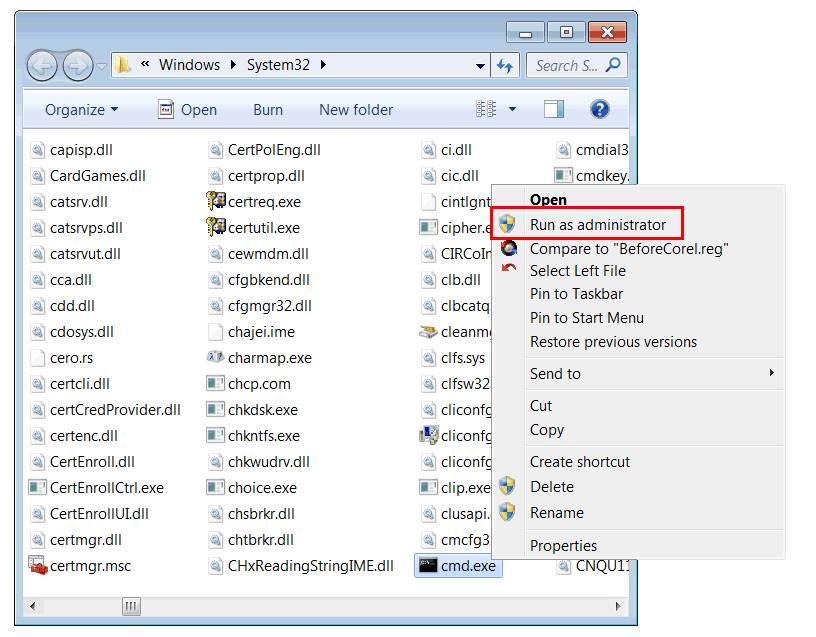This screenshot has width=816, height=637.
Task: Choose Select Left File menu entry
Action: (x=638, y=271)
